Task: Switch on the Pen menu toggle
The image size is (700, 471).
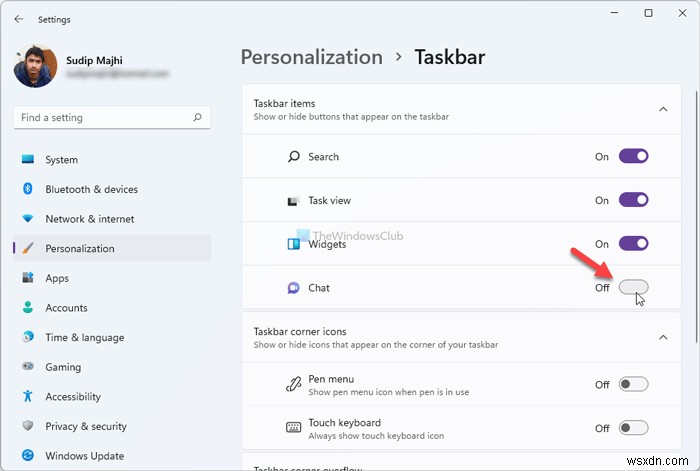Action: point(633,384)
